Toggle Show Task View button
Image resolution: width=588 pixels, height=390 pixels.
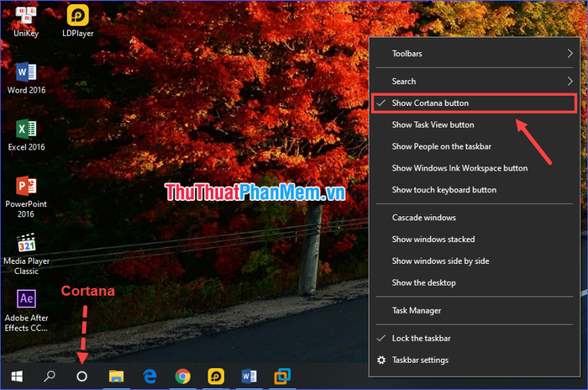474,125
